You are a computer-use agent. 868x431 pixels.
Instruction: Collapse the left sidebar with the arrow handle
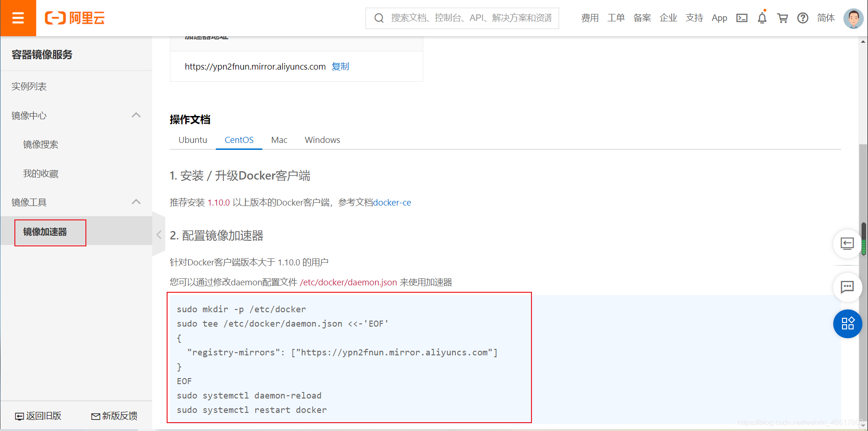coord(159,235)
